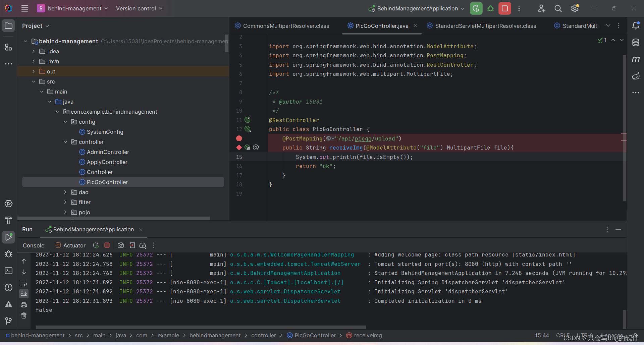This screenshot has height=345, width=644.
Task: Rerun application from Run panel toolbar
Action: coord(96,245)
